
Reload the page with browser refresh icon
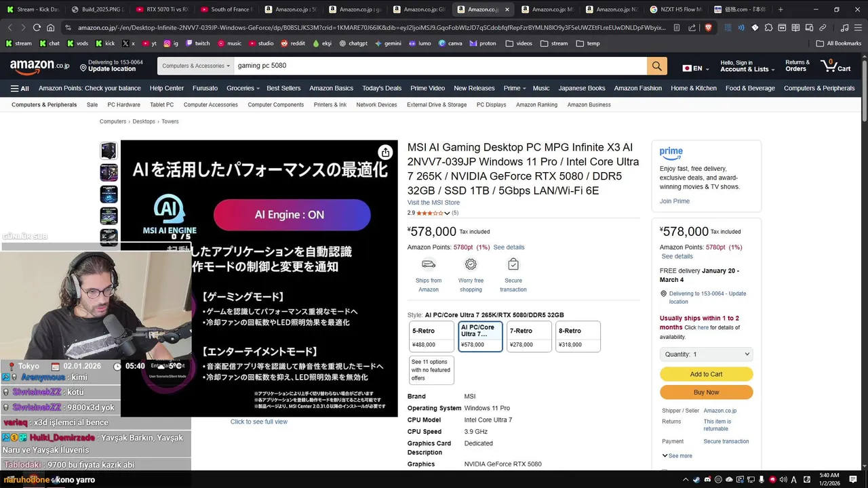pos(37,28)
